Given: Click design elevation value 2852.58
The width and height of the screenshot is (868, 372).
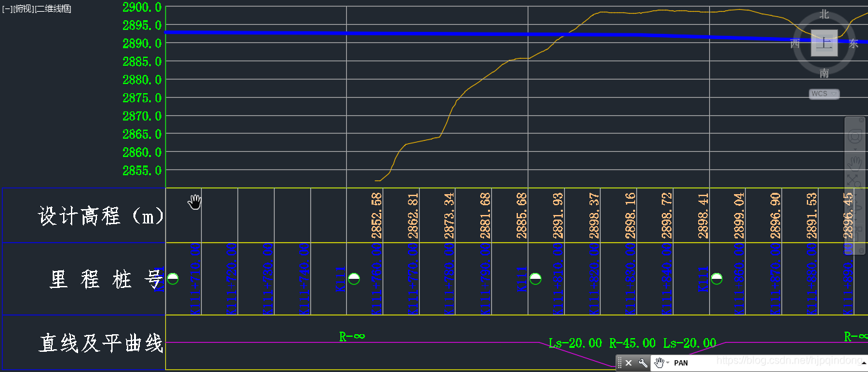Looking at the screenshot, I should point(376,216).
